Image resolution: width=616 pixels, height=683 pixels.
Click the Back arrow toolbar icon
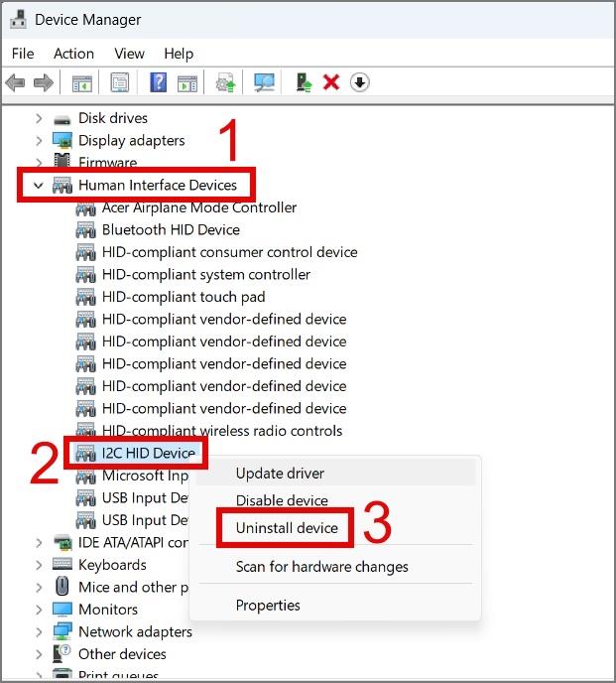pos(15,82)
